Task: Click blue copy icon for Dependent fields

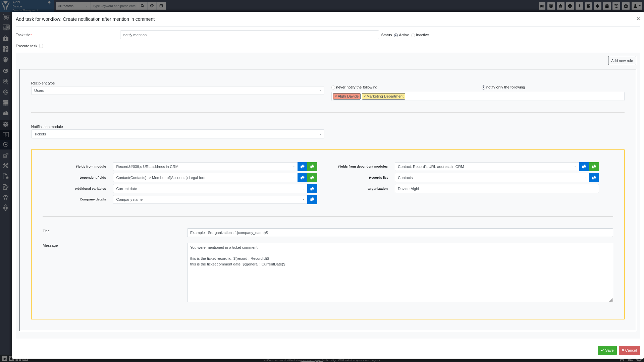Action: (302, 178)
